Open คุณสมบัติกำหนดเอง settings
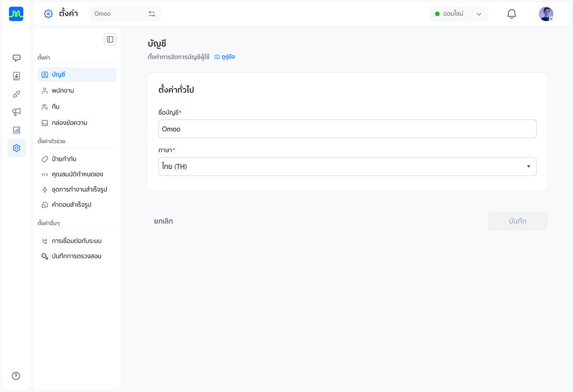573x392 pixels. 77,175
